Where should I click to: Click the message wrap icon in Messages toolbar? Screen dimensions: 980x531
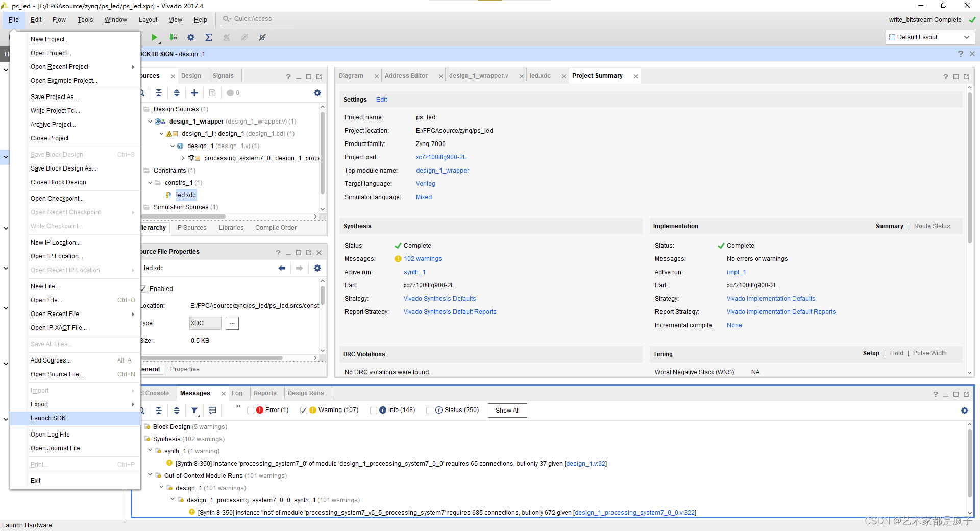coord(212,411)
